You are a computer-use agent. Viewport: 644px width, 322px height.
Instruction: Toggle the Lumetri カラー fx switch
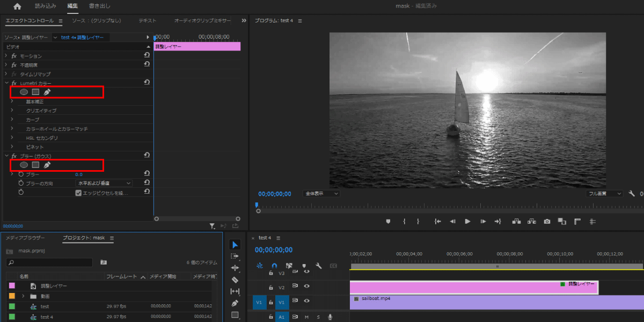pyautogui.click(x=14, y=83)
